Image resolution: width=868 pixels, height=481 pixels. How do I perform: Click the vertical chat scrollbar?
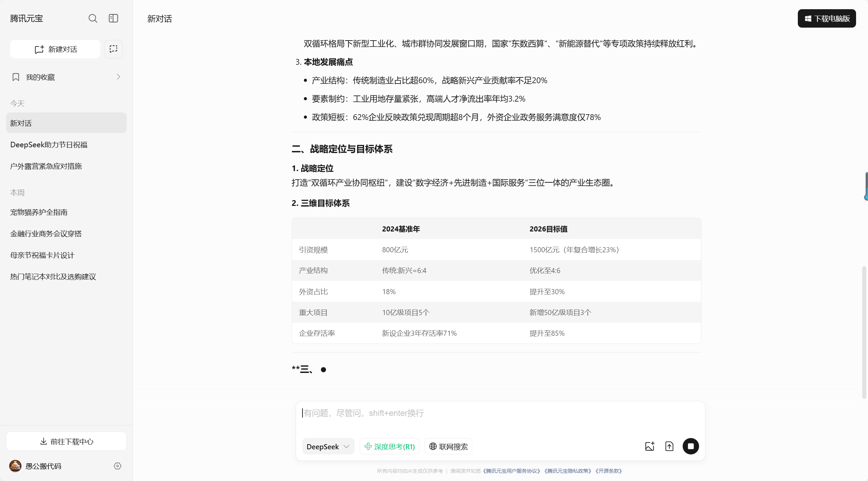pyautogui.click(x=864, y=332)
